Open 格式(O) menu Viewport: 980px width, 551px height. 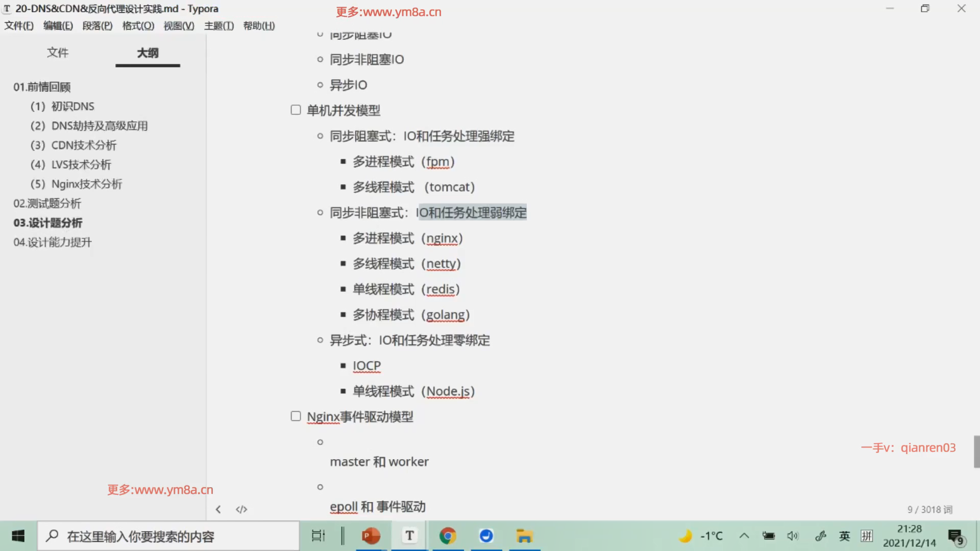pos(138,26)
